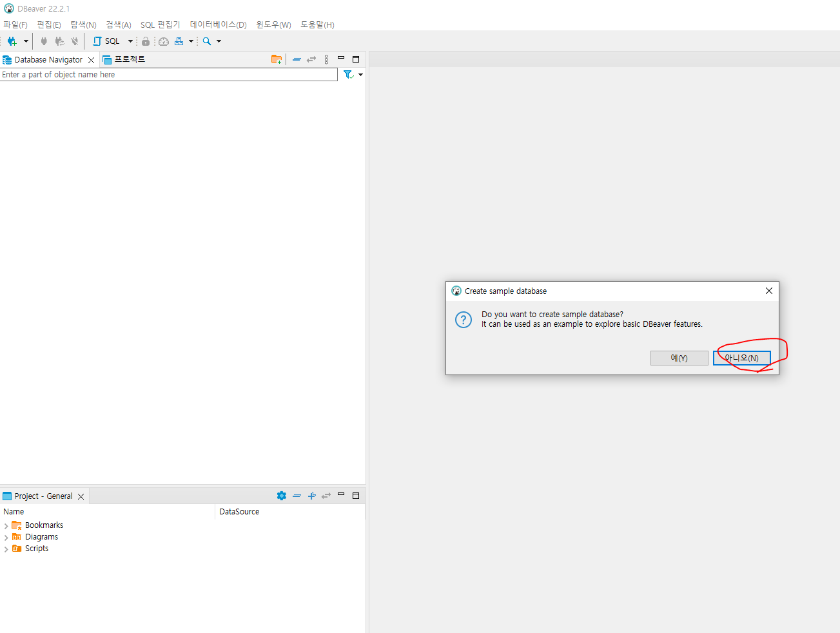Click 아니오(N) to decline sample database
This screenshot has width=840, height=633.
click(742, 358)
